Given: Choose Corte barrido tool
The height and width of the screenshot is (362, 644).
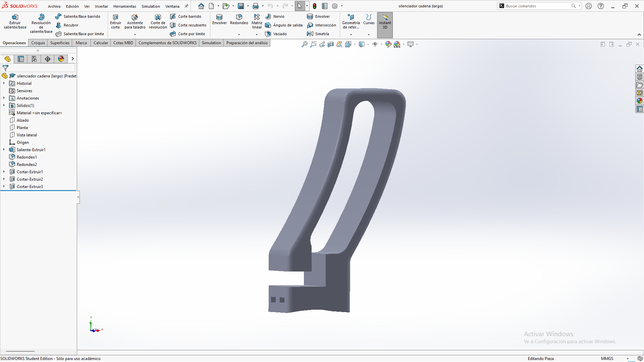Looking at the screenshot, I should click(x=185, y=16).
